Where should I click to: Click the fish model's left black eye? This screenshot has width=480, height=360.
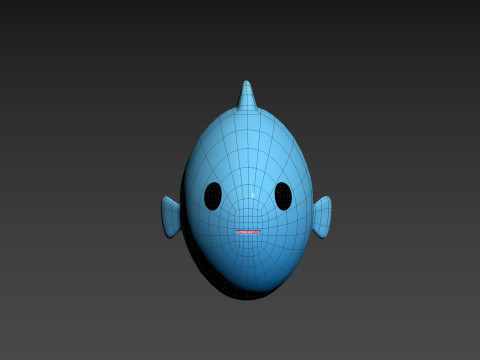pos(213,196)
